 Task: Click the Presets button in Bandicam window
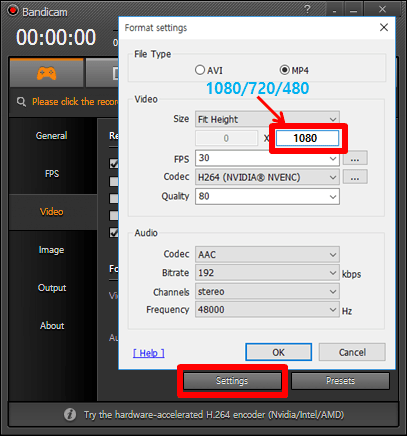(x=340, y=381)
